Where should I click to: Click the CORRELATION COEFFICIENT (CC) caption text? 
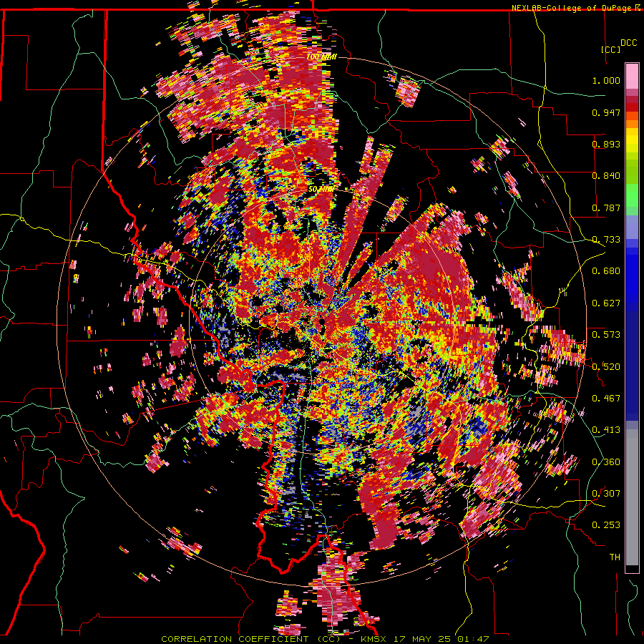click(251, 639)
